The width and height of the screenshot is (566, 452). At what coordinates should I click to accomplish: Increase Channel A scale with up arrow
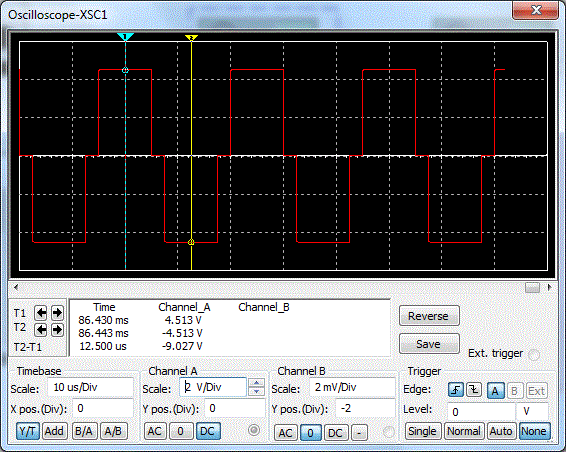pos(256,383)
